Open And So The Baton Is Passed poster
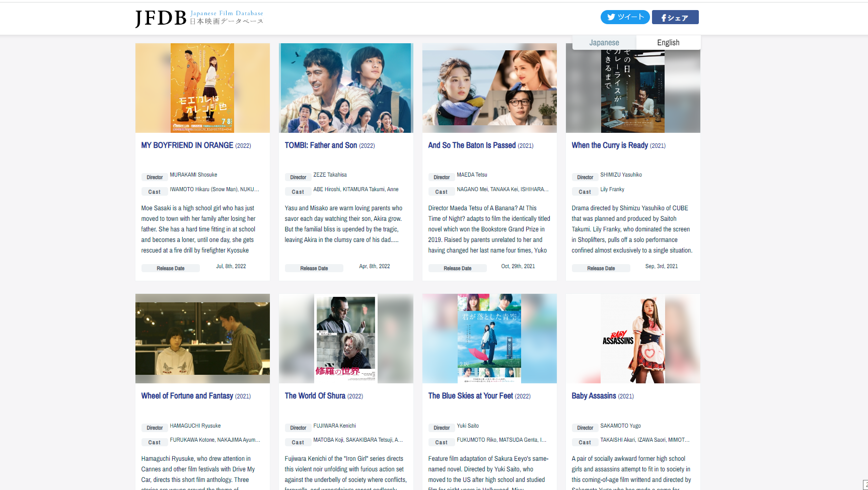868x490 pixels. [489, 88]
